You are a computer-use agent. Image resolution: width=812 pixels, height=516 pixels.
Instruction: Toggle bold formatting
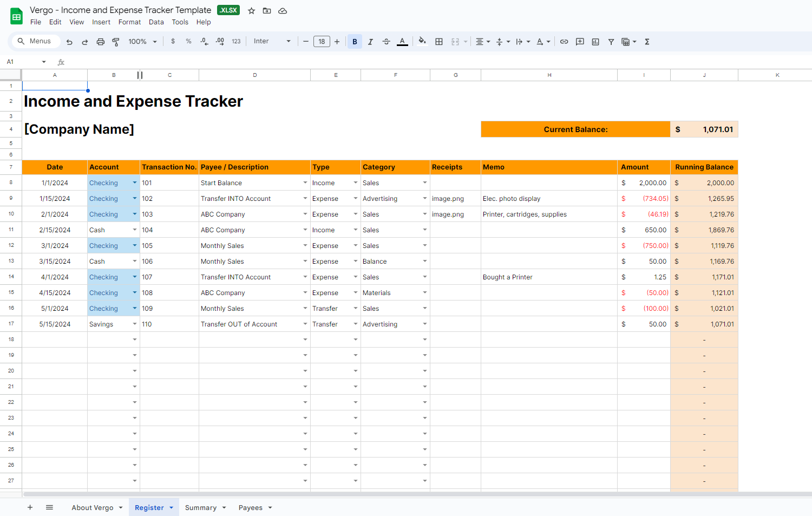click(x=355, y=41)
